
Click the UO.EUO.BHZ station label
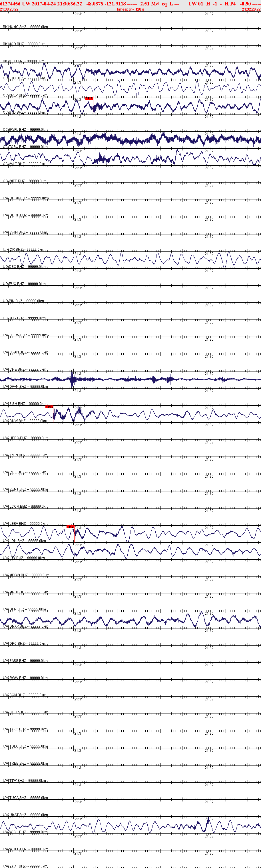(24, 284)
